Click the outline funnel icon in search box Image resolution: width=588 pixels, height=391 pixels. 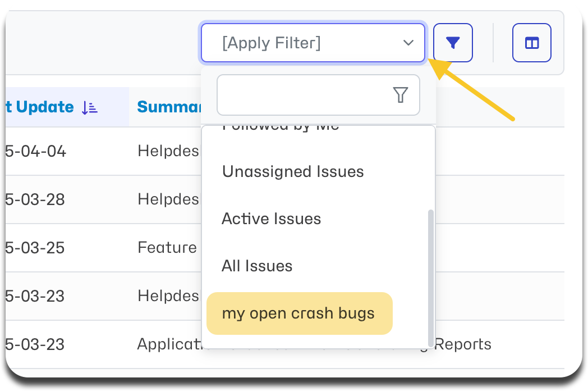click(400, 94)
